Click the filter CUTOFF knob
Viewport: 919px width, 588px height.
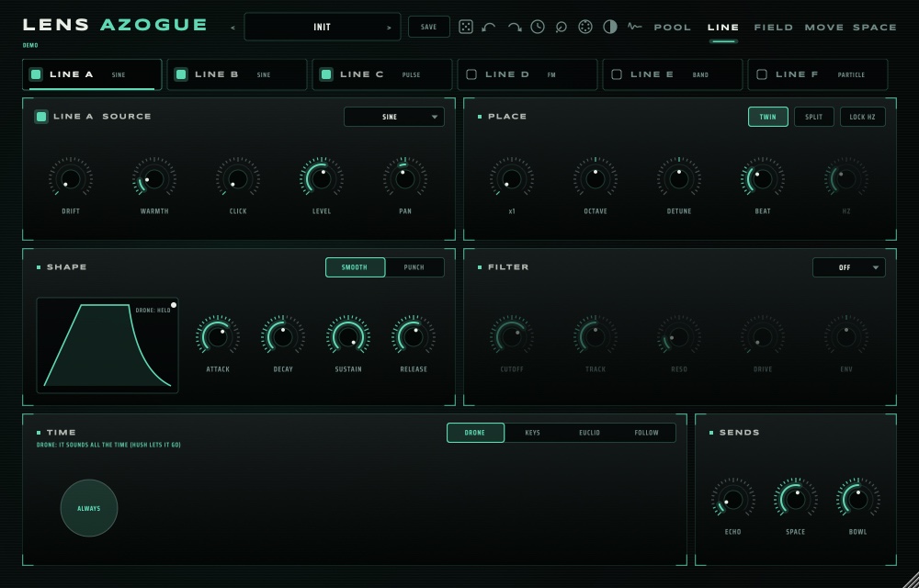512,337
